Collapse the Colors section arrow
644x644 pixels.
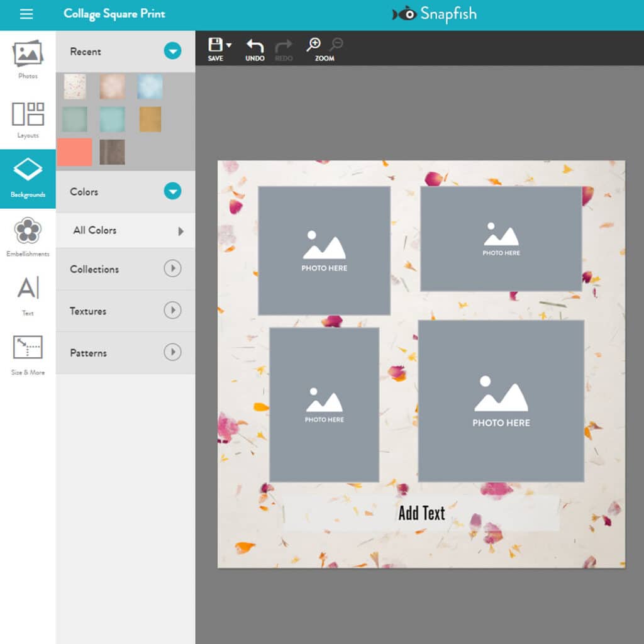pyautogui.click(x=172, y=191)
